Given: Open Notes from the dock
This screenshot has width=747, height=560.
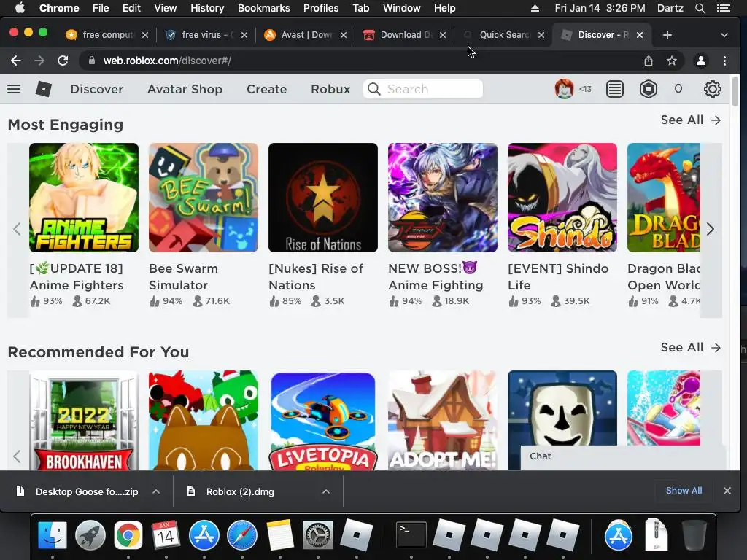Looking at the screenshot, I should coord(280,535).
